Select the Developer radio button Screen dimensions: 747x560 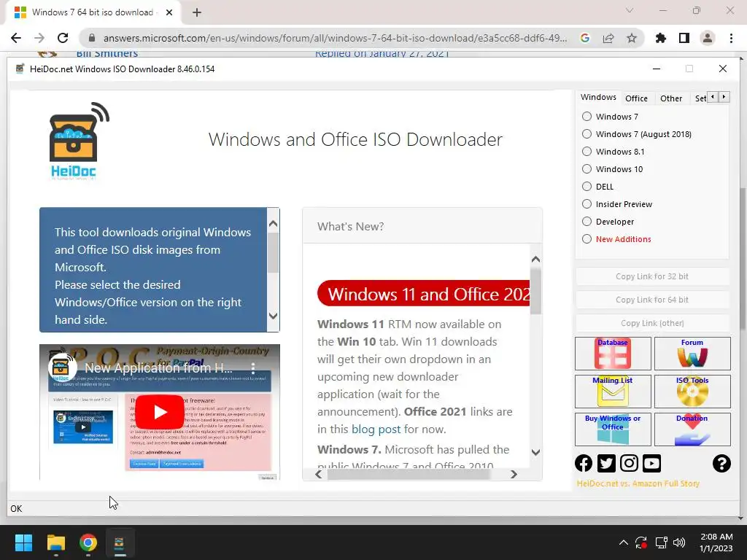(x=587, y=222)
